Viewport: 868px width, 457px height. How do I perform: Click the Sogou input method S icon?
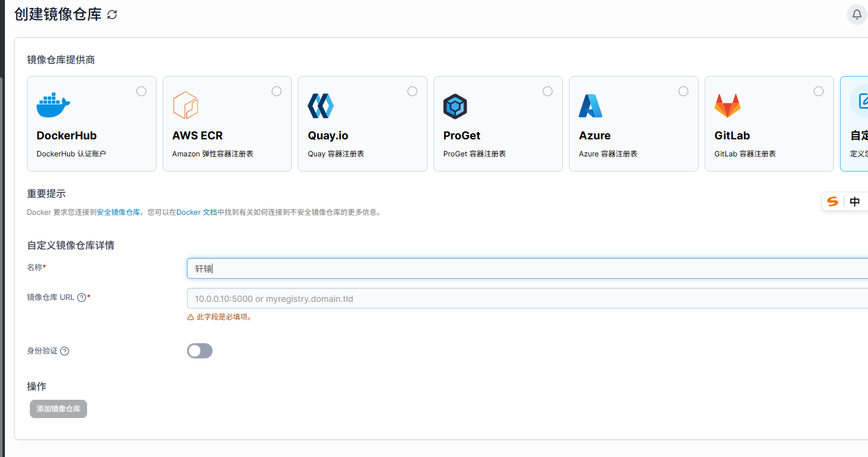[833, 201]
